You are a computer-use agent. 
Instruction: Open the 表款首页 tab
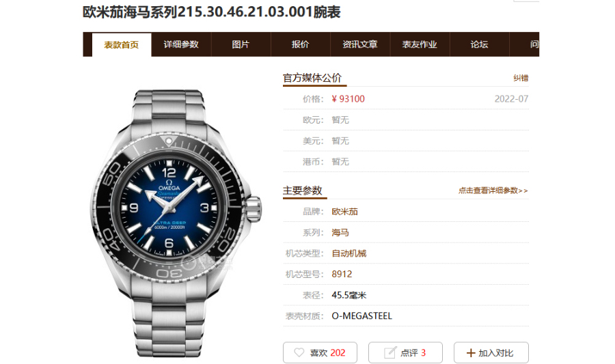pos(122,44)
